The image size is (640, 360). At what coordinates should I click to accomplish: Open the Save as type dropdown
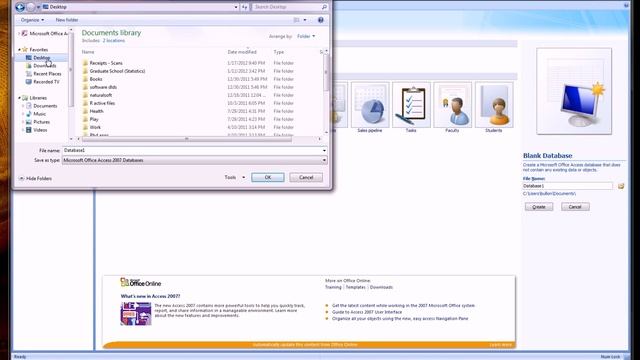195,160
